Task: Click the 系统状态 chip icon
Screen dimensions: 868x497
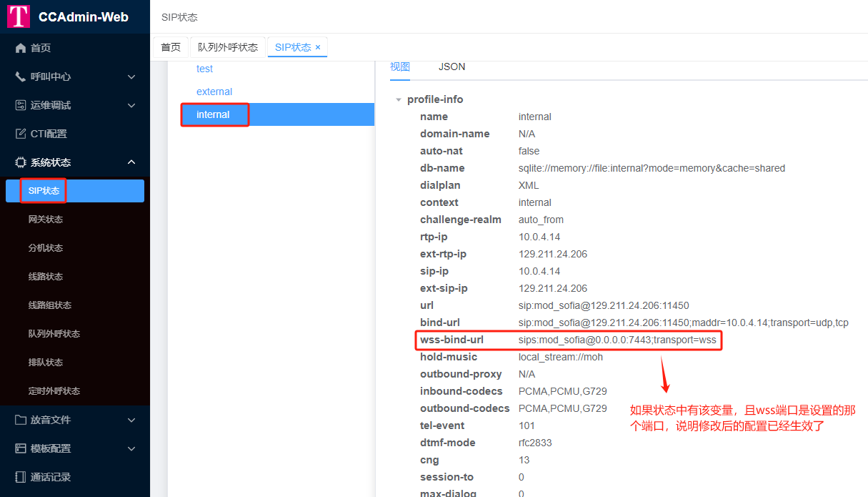Action: 21,162
